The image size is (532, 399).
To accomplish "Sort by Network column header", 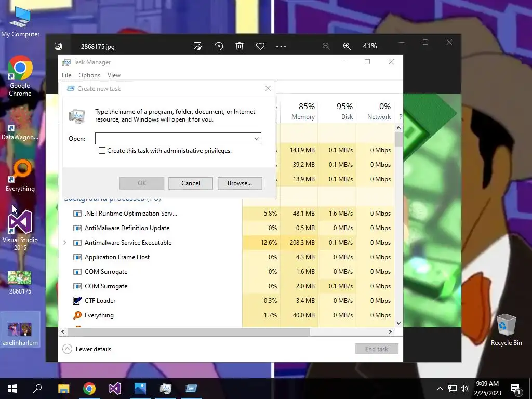I will pyautogui.click(x=375, y=111).
